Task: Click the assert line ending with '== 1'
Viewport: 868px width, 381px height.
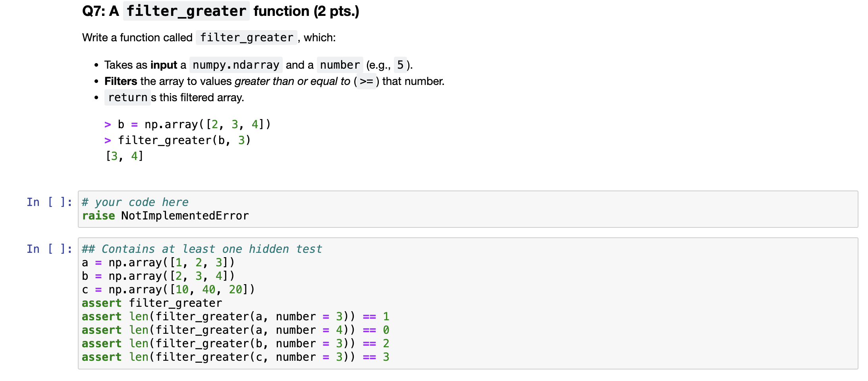Action: (235, 316)
